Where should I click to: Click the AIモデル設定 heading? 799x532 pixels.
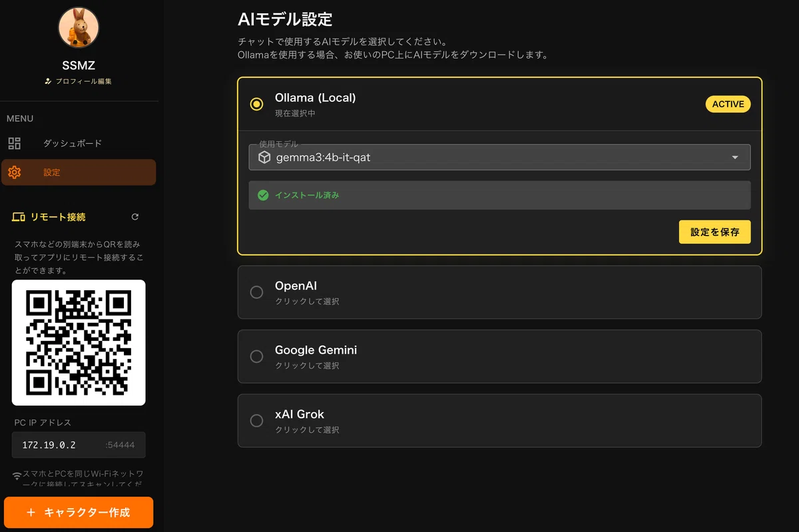click(285, 19)
